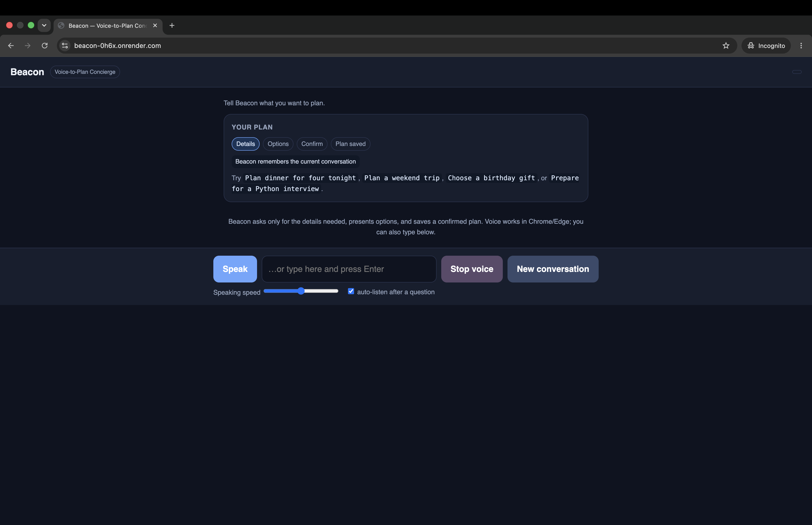Select the Beacon Voice-to-Plan tab
This screenshot has width=812, height=525.
click(x=108, y=26)
